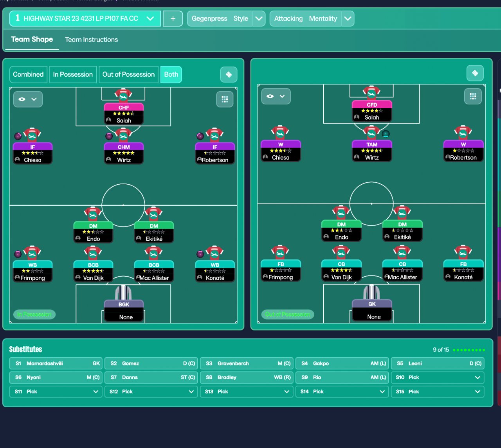Viewport: 501px width, 448px height.
Task: Click the purple instruction icon beside Konaté WB
Action: [x=200, y=254]
